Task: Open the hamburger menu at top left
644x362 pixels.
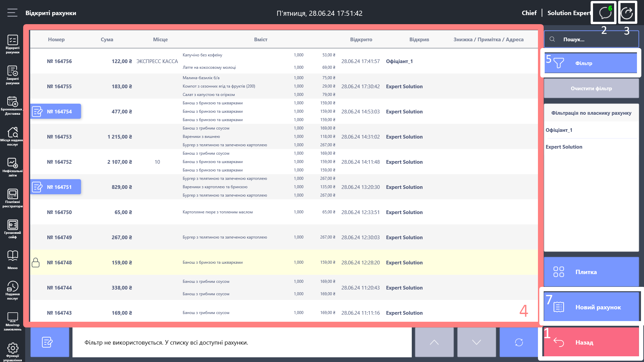Action: (x=12, y=13)
